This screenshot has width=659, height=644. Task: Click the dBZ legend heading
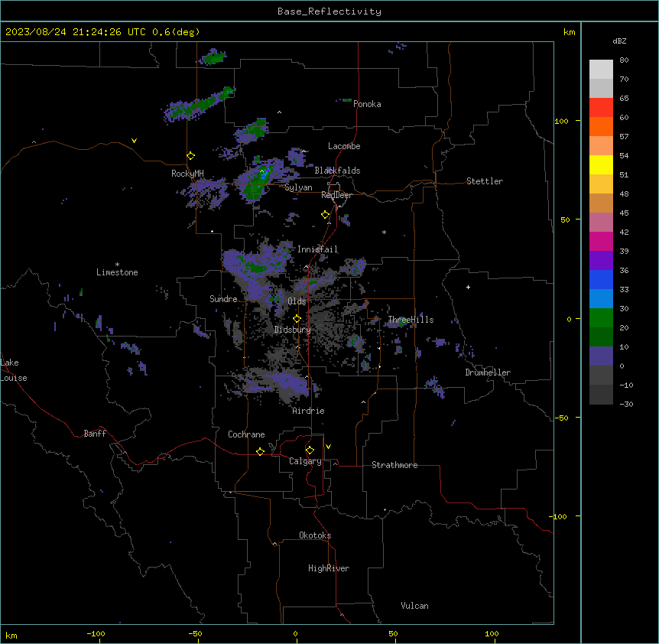pyautogui.click(x=619, y=41)
